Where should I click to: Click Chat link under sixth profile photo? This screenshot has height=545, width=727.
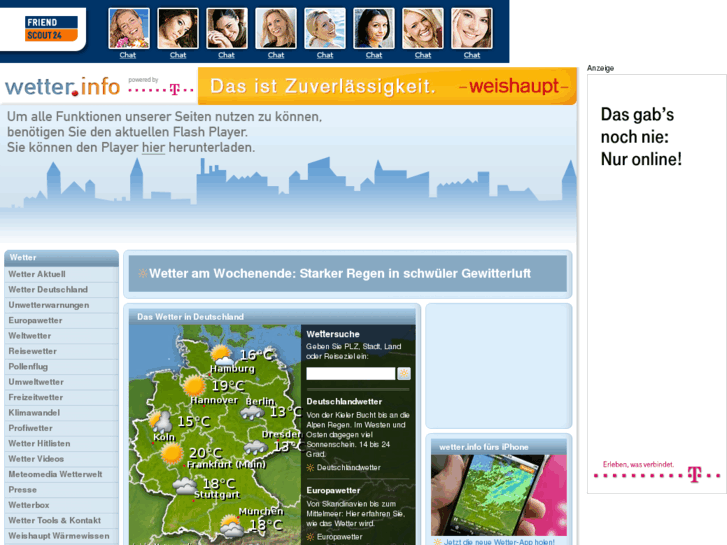tap(374, 55)
